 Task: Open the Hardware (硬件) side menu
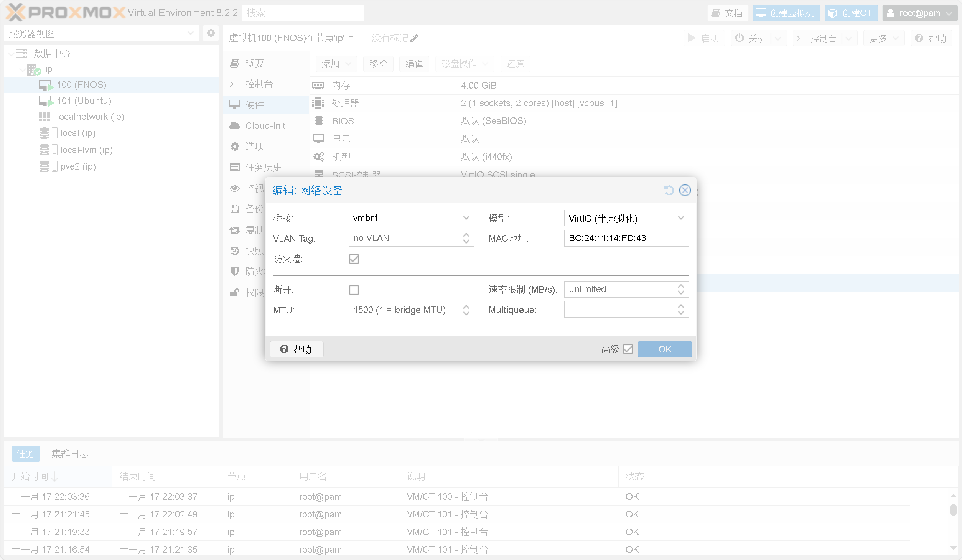coord(266,105)
